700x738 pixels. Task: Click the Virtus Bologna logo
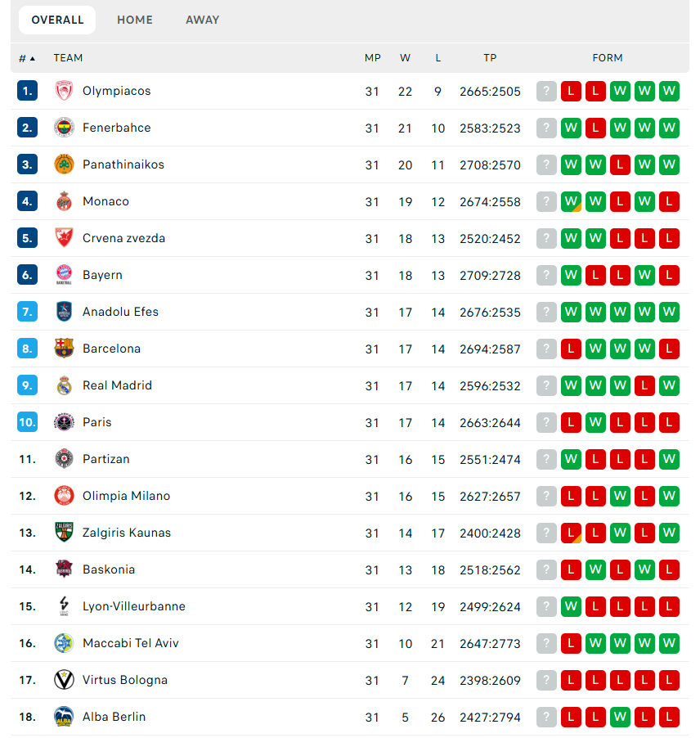tap(64, 680)
